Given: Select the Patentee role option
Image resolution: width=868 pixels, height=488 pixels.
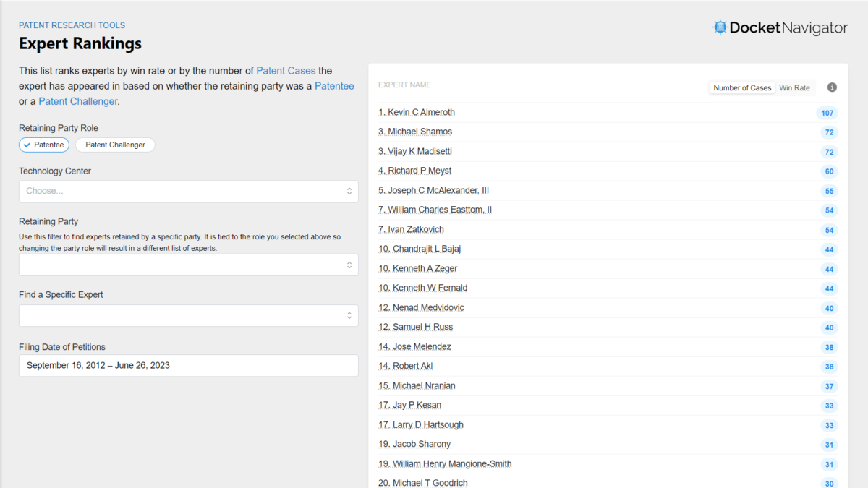Looking at the screenshot, I should (44, 145).
